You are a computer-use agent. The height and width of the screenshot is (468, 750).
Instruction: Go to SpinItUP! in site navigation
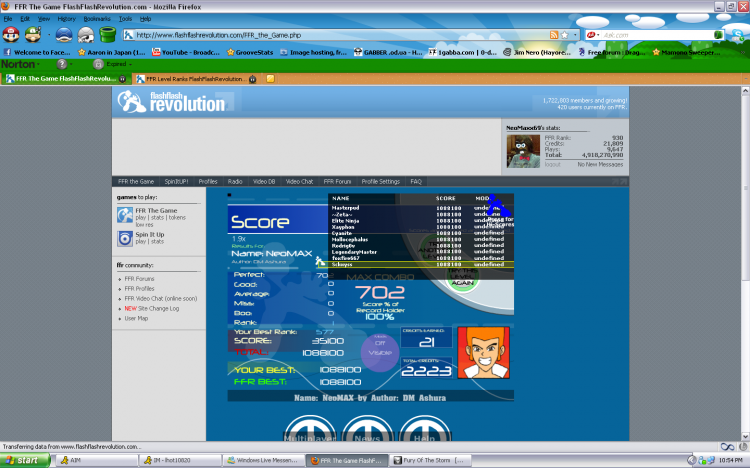(176, 181)
